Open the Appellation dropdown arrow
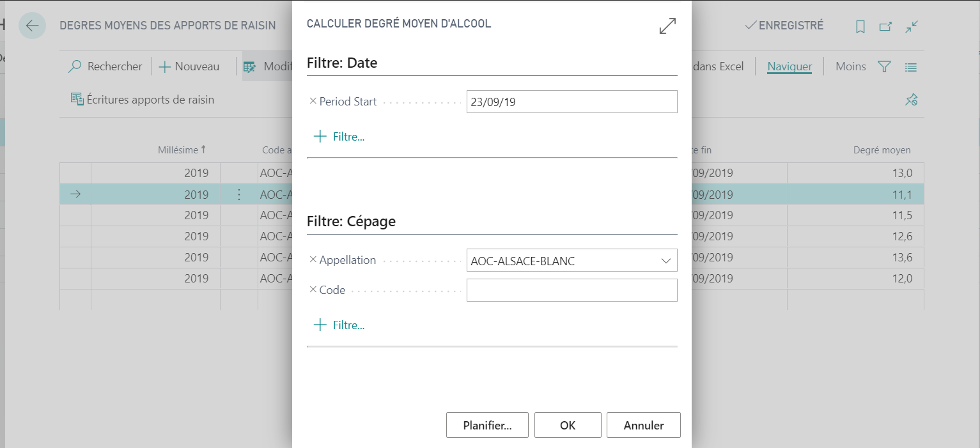 (x=666, y=261)
